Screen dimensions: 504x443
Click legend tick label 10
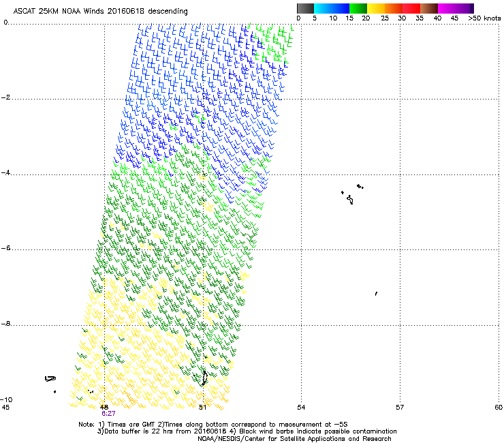click(x=333, y=18)
